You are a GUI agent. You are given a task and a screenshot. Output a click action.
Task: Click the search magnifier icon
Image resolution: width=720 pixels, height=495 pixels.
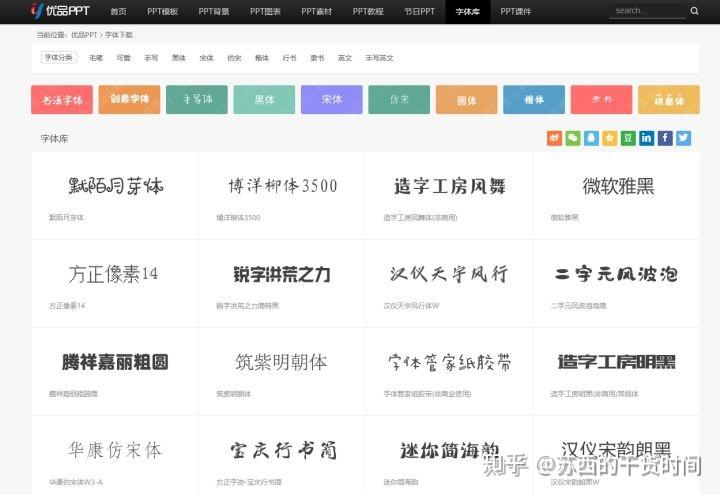point(694,11)
